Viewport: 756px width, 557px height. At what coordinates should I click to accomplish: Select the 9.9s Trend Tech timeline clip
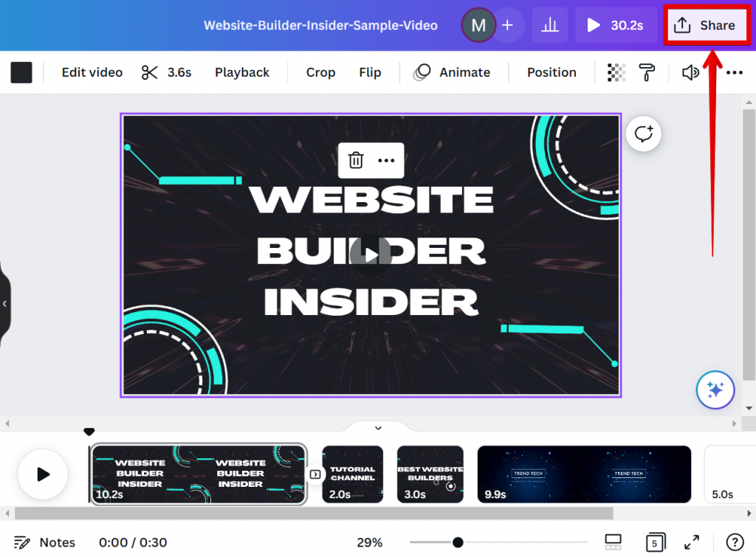click(584, 474)
